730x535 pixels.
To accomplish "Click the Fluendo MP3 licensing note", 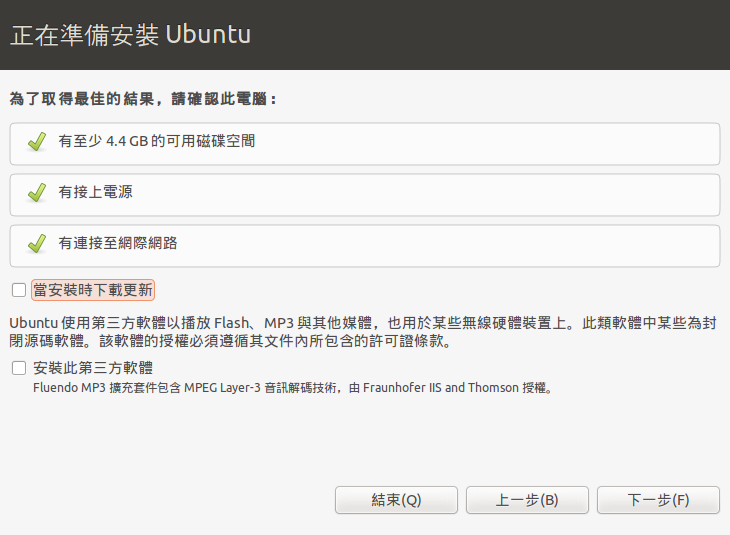I will point(293,388).
